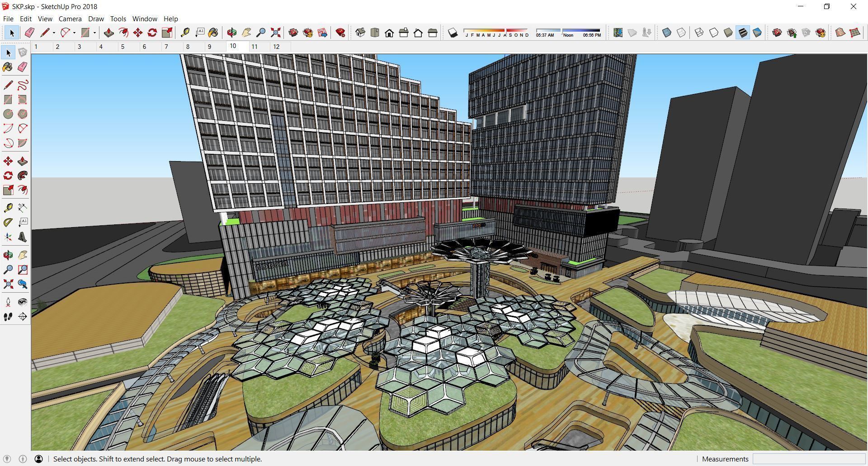Screen dimensions: 868x466
Task: Activate the Pan hand tool in top toolbar
Action: pos(246,33)
